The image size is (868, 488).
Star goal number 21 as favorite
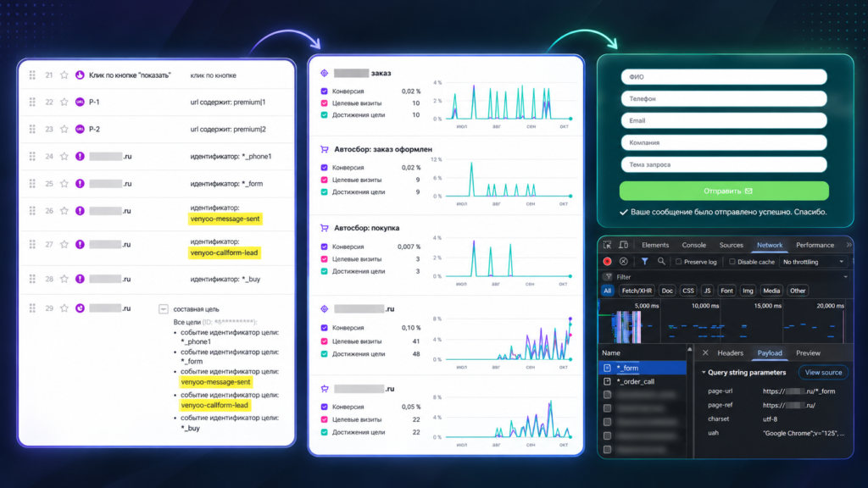click(x=64, y=75)
